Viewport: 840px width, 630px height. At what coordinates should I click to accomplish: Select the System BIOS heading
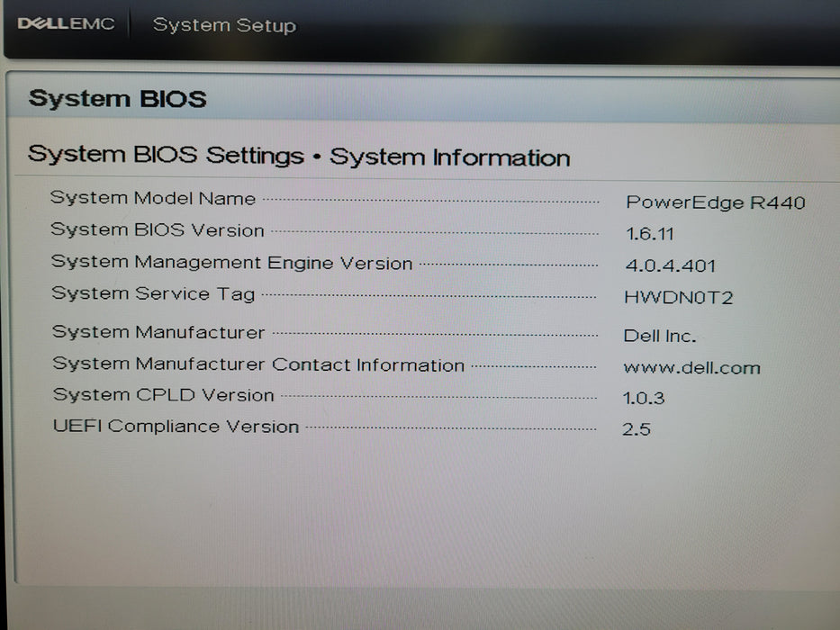coord(117,99)
